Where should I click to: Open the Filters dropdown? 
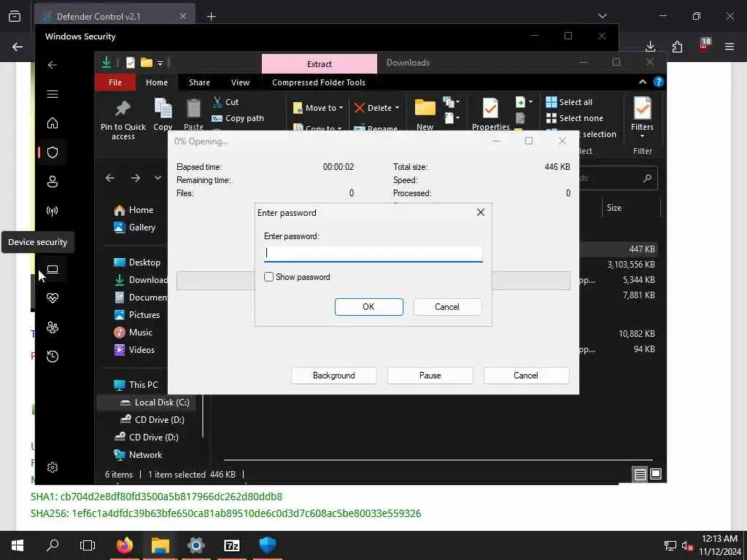642,117
